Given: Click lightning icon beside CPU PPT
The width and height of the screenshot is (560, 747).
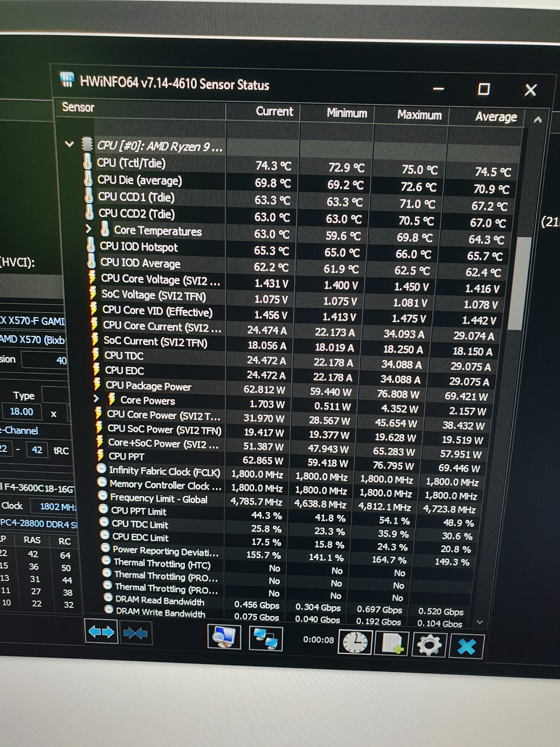Looking at the screenshot, I should (100, 455).
